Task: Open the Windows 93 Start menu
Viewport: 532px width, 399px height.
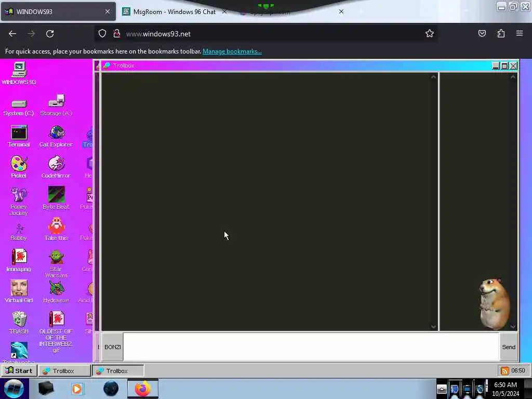Action: [19, 371]
